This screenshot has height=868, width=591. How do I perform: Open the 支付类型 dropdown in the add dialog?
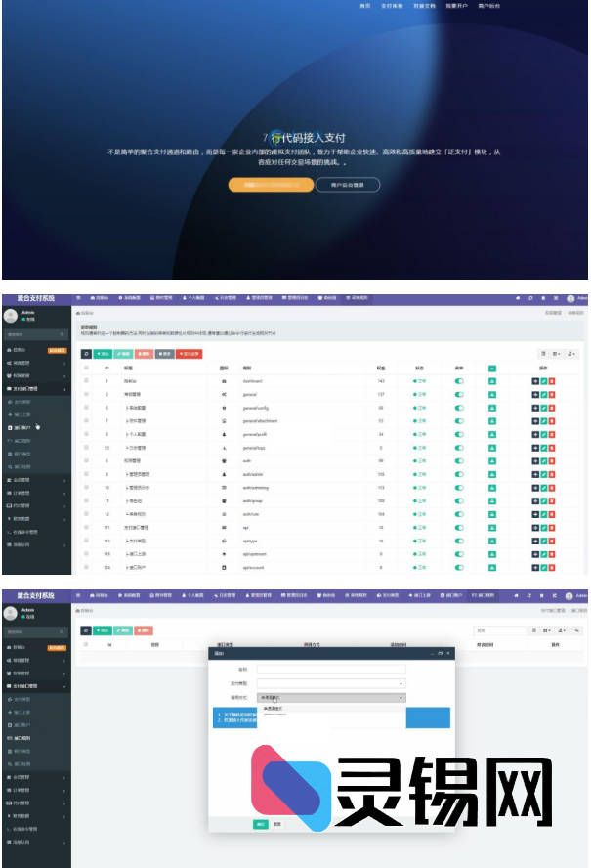coord(331,683)
